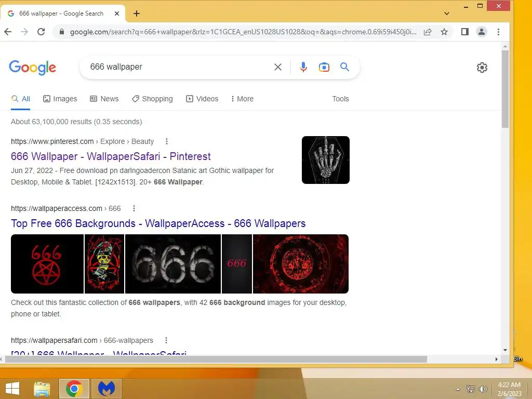Start voice search with microphone
This screenshot has height=399, width=532.
click(x=303, y=67)
